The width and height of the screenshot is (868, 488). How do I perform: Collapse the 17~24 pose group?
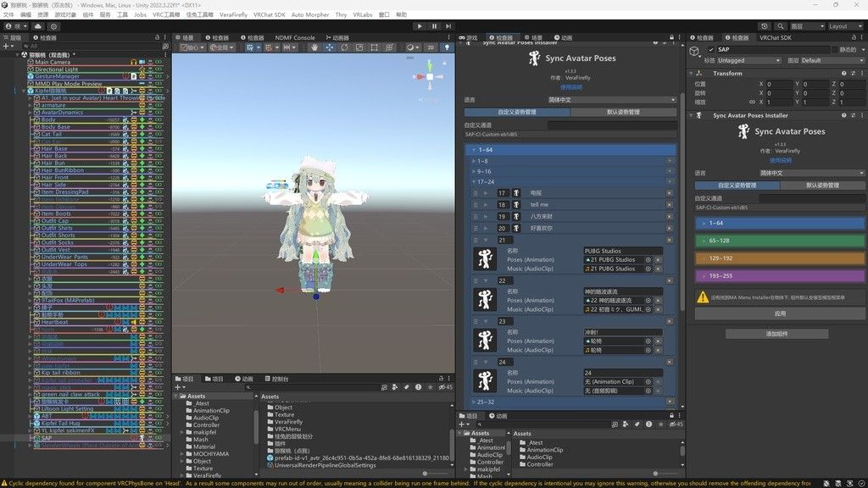[474, 182]
